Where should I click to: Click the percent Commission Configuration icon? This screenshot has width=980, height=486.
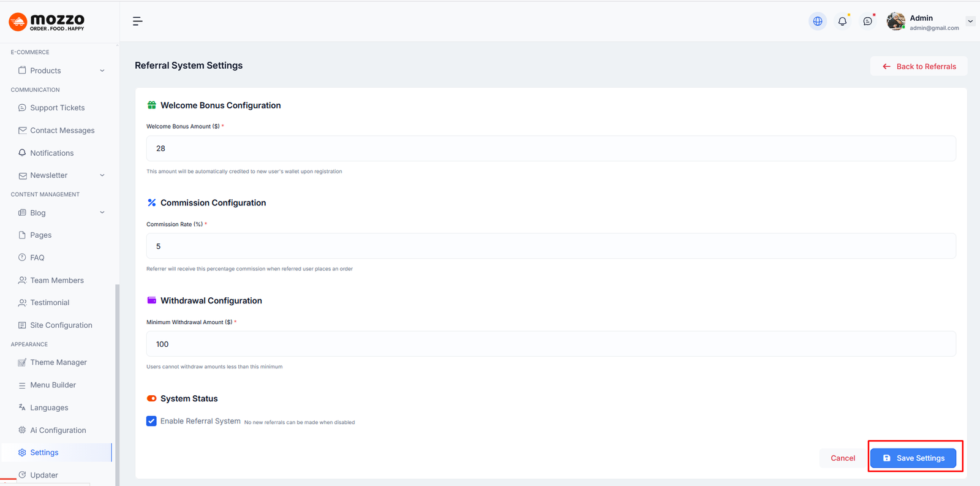152,203
